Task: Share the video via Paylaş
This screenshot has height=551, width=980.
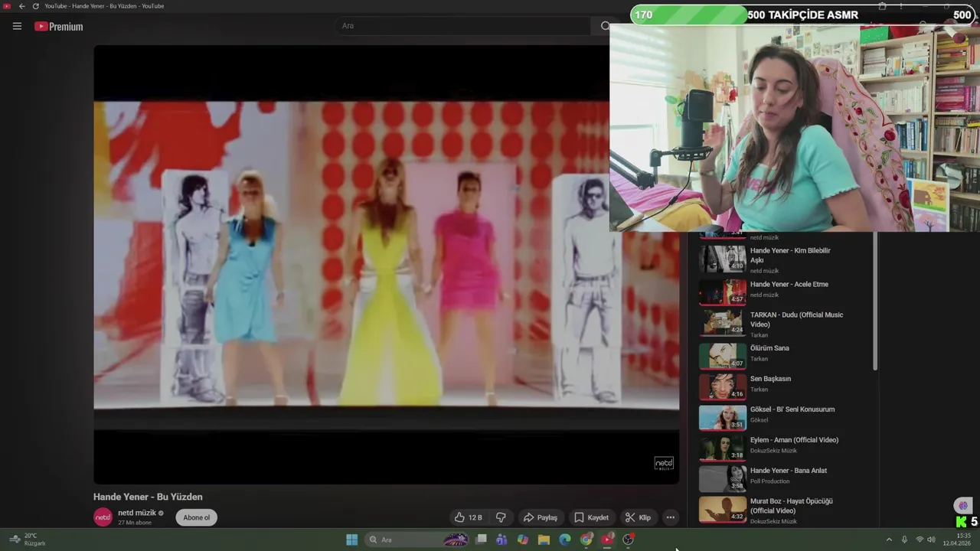Action: (540, 517)
